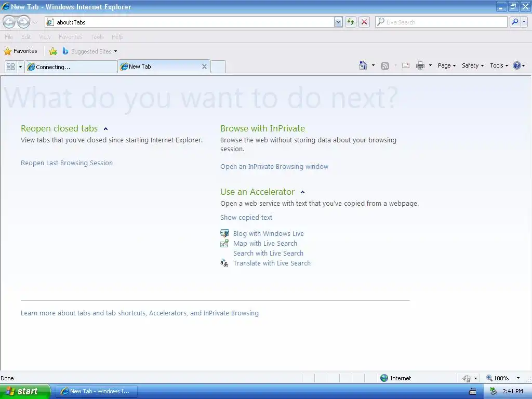Image resolution: width=532 pixels, height=399 pixels.
Task: Open the Home button dropdown arrow
Action: tap(373, 65)
